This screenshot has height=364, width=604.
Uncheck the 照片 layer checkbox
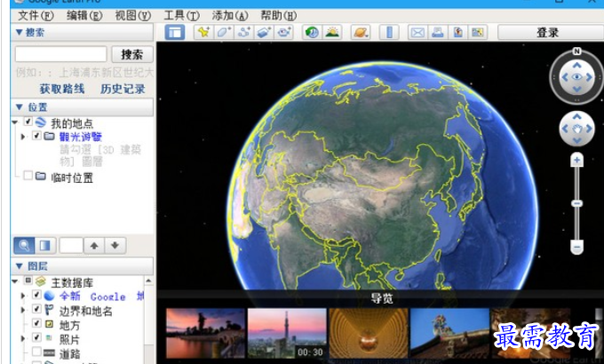[x=36, y=337]
